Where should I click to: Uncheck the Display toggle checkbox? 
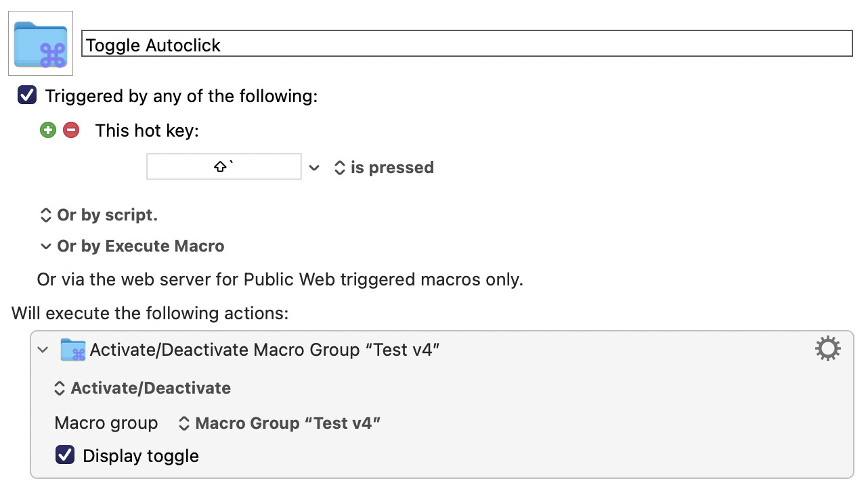pyautogui.click(x=65, y=455)
